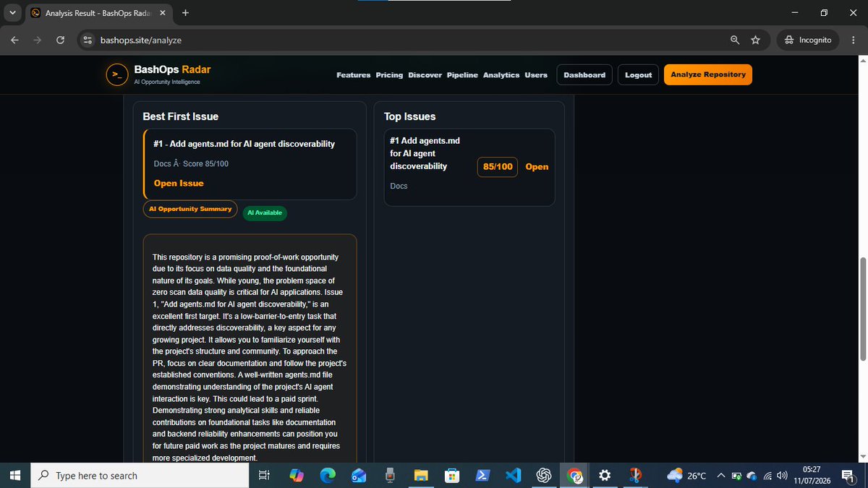Click the Chrome icon in the taskbar
This screenshot has width=868, height=488.
[x=576, y=475]
